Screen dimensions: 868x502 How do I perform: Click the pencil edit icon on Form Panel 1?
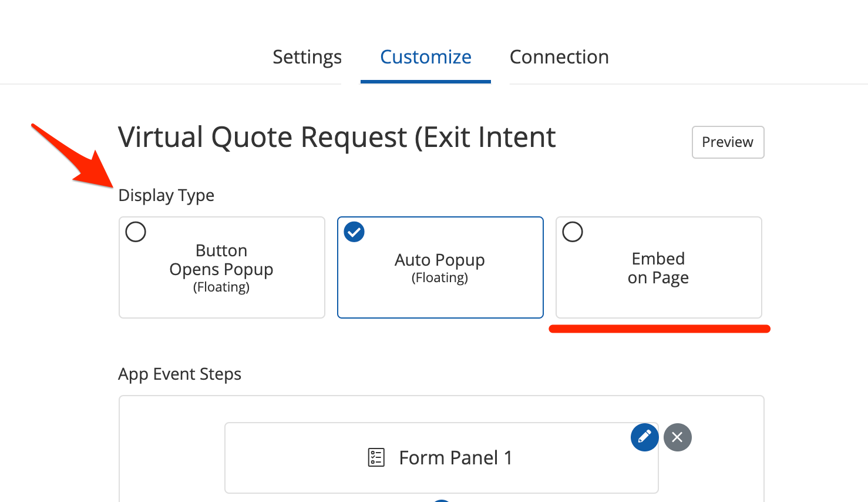click(x=644, y=437)
